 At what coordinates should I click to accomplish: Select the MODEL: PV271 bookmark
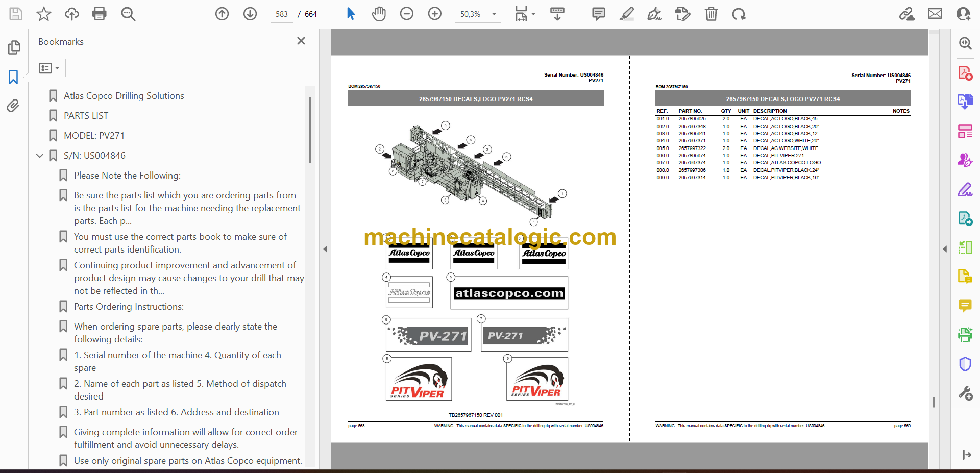94,136
